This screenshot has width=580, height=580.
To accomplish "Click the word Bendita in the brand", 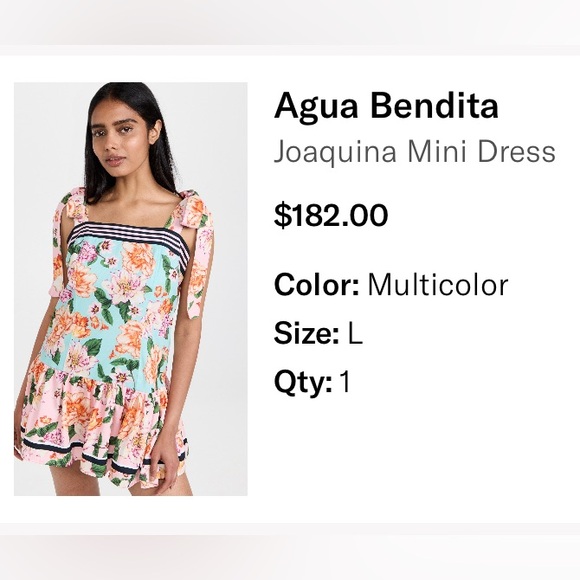I will click(434, 106).
